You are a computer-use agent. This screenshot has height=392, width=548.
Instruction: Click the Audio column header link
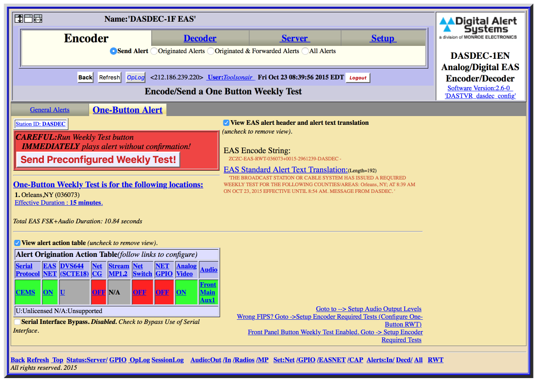[208, 270]
